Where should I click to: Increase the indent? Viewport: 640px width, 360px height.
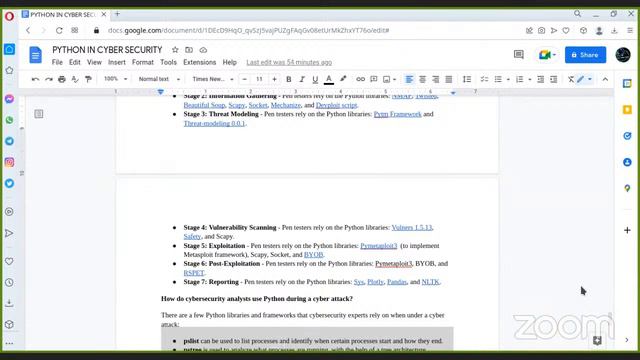click(553, 79)
